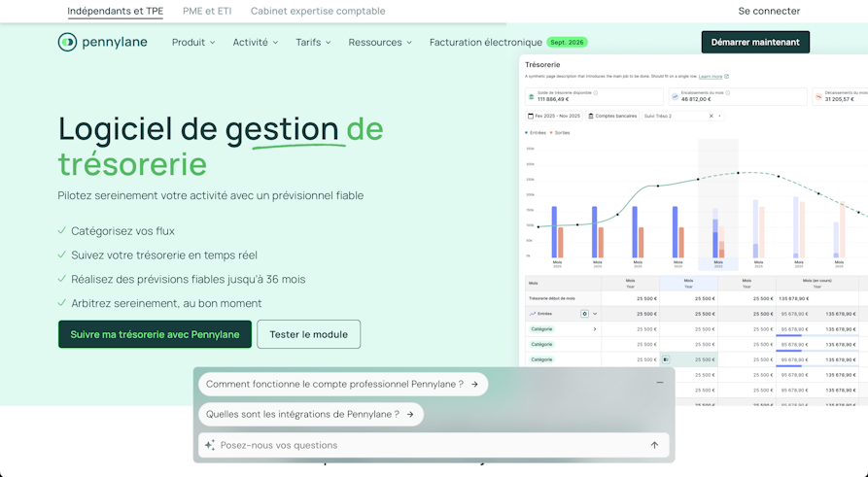Click checkmark beside Arbitrez sereinement
This screenshot has width=868, height=477.
tap(62, 303)
